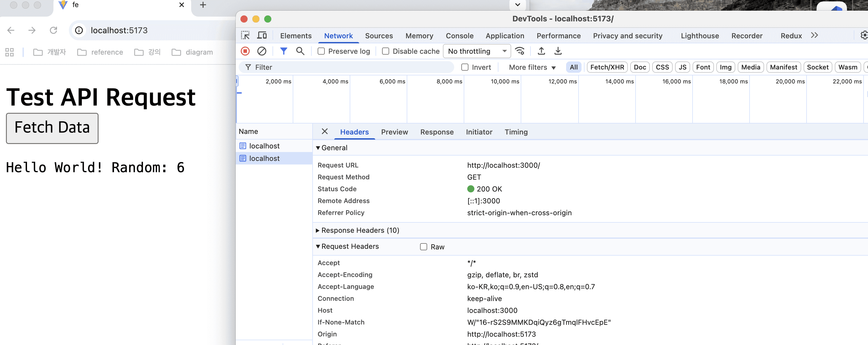The height and width of the screenshot is (345, 868).
Task: Open the Preview tab of request
Action: [x=394, y=132]
